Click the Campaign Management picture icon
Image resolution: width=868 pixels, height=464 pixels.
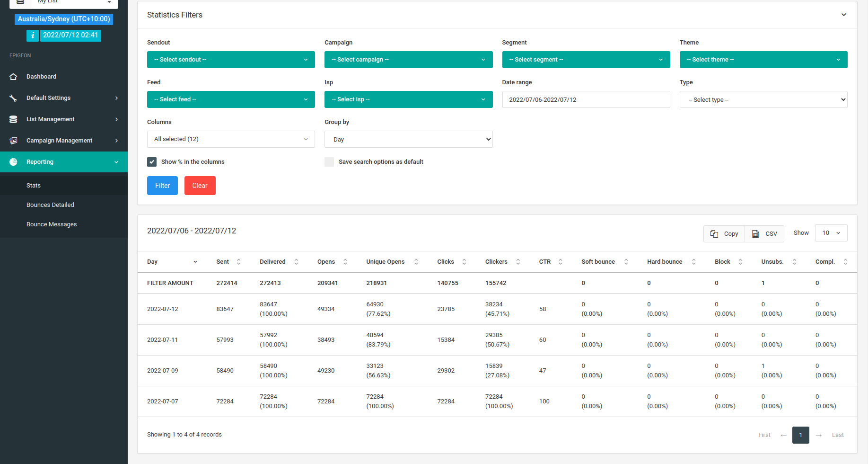pos(13,140)
